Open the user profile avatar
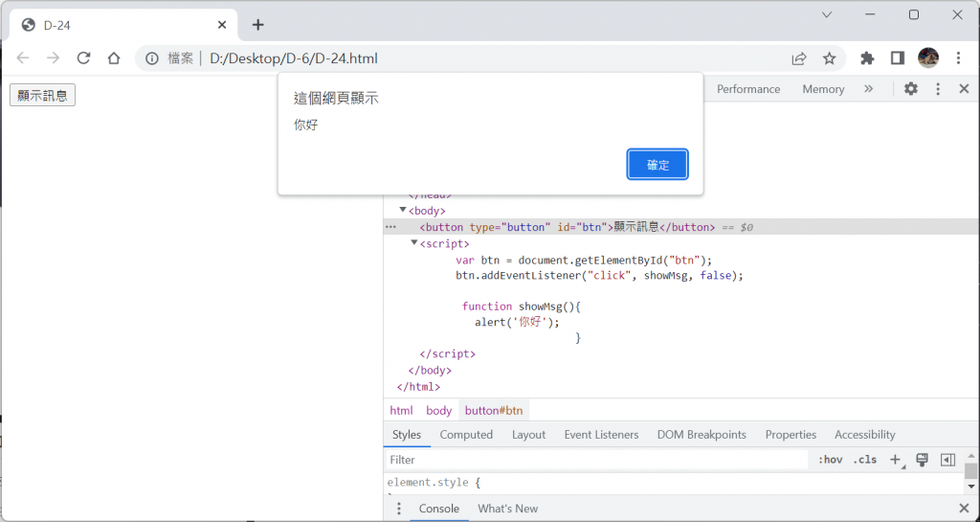The width and height of the screenshot is (980, 522). coord(928,58)
